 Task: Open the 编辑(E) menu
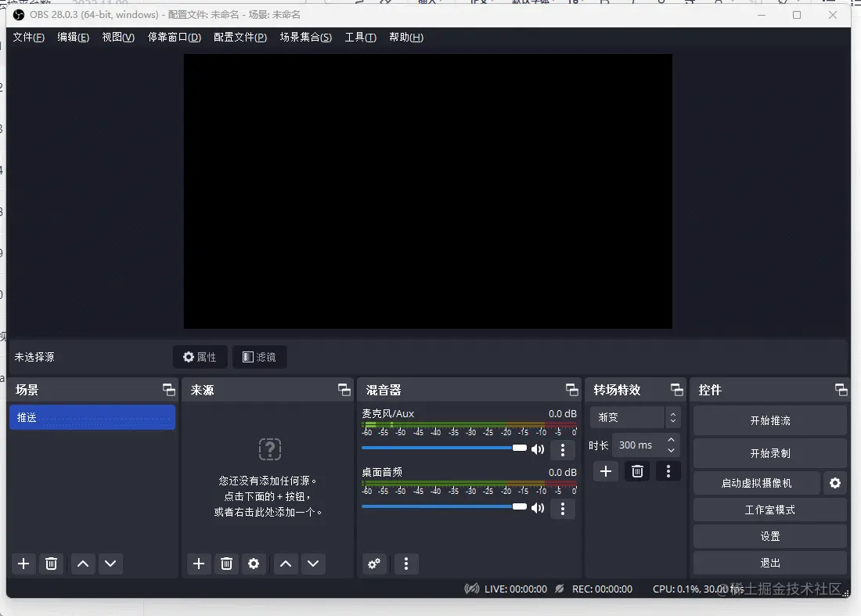(73, 38)
